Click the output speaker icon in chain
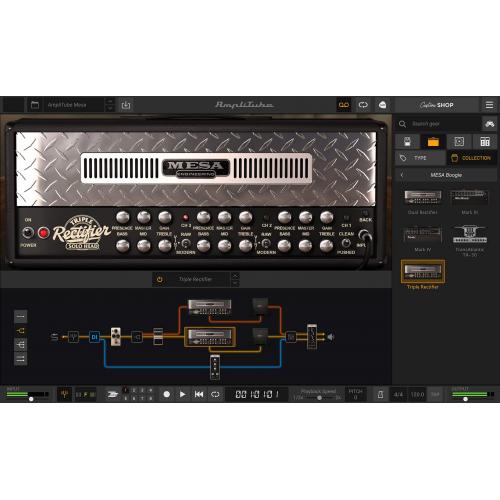This screenshot has height=500, width=500. tap(330, 337)
